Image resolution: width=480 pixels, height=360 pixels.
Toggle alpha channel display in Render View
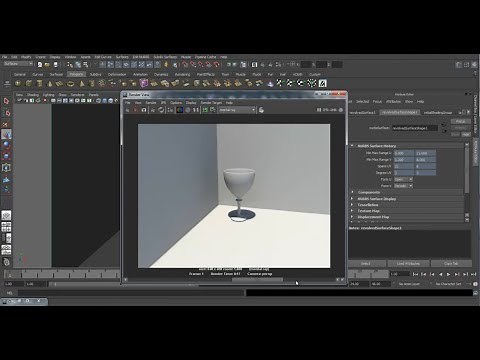(x=188, y=110)
